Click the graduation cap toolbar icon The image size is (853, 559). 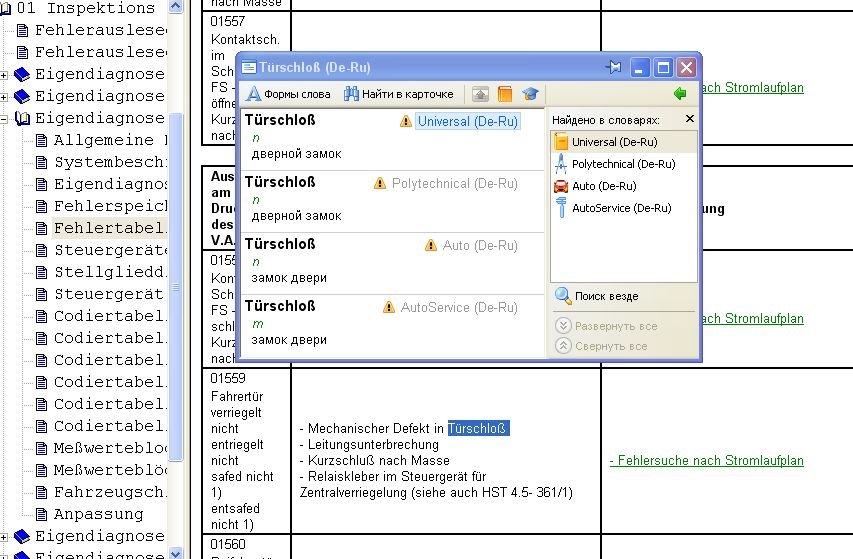tap(530, 94)
